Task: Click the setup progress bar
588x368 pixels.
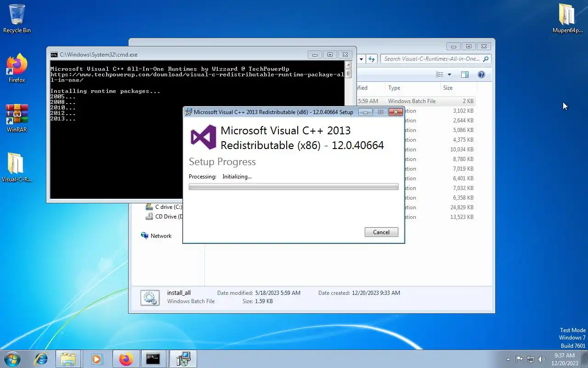Action: coord(294,187)
